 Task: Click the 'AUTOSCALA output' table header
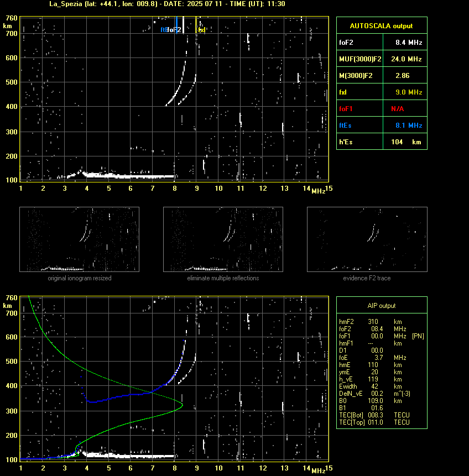pyautogui.click(x=382, y=26)
